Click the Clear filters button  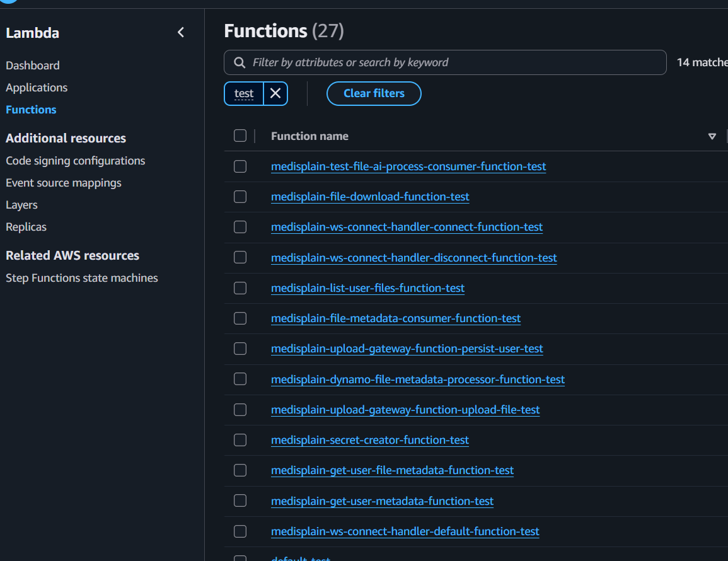[x=374, y=93]
